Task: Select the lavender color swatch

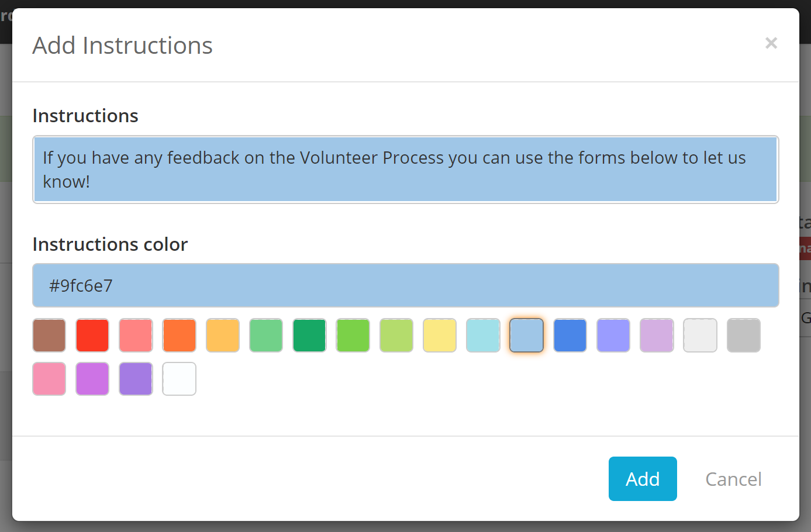Action: 656,335
